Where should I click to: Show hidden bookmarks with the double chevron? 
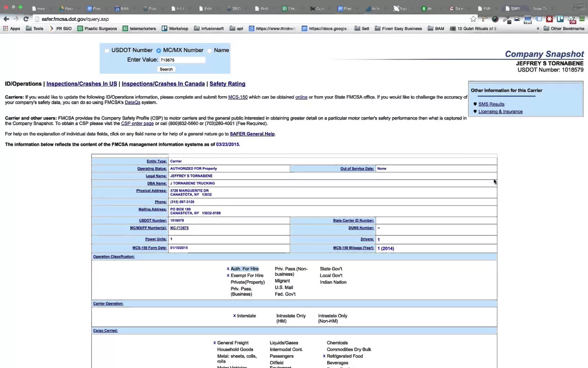[538, 29]
